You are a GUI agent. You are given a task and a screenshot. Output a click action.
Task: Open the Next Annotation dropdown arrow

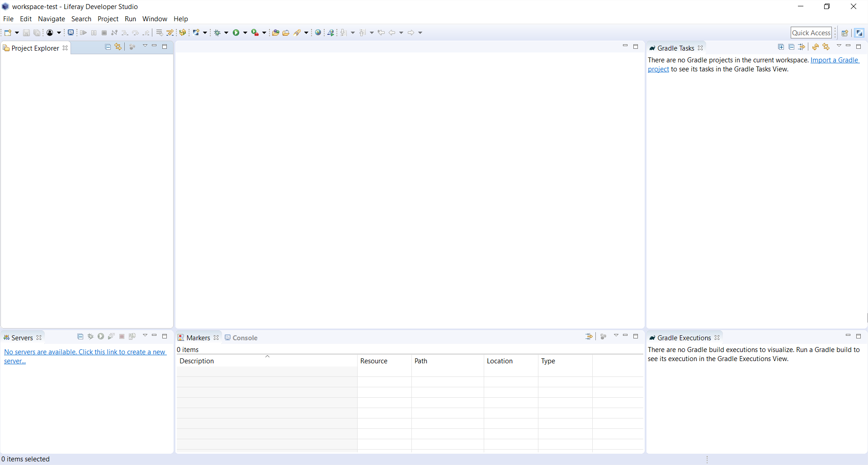[x=353, y=33]
